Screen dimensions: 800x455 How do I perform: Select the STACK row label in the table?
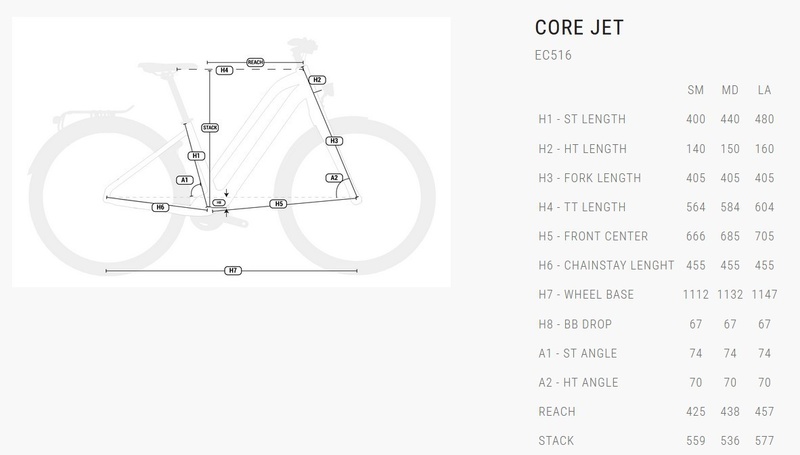(x=555, y=441)
